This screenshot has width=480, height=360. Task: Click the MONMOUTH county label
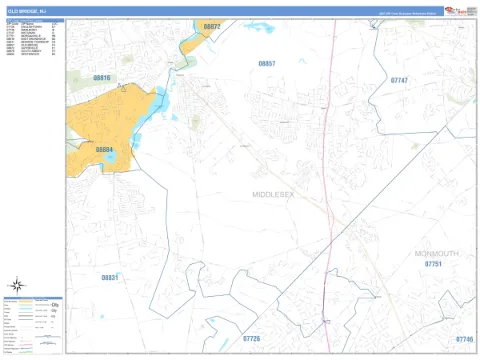436,254
